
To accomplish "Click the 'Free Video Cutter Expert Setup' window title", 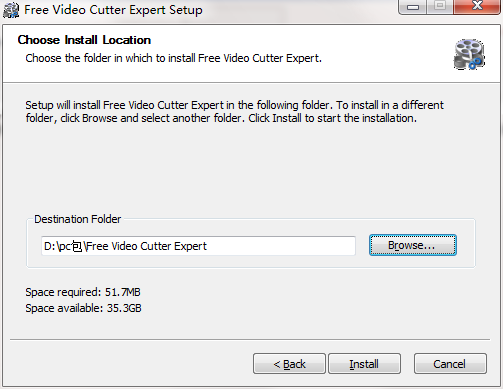I will click(x=113, y=10).
